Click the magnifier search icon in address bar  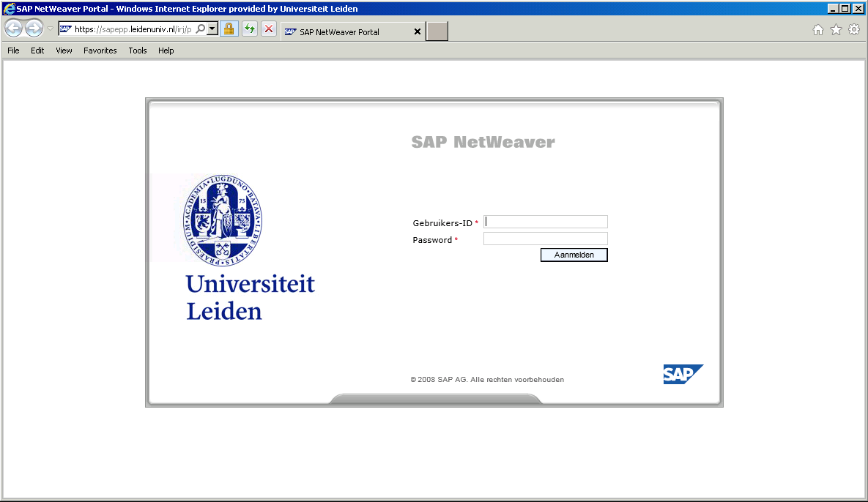point(200,29)
